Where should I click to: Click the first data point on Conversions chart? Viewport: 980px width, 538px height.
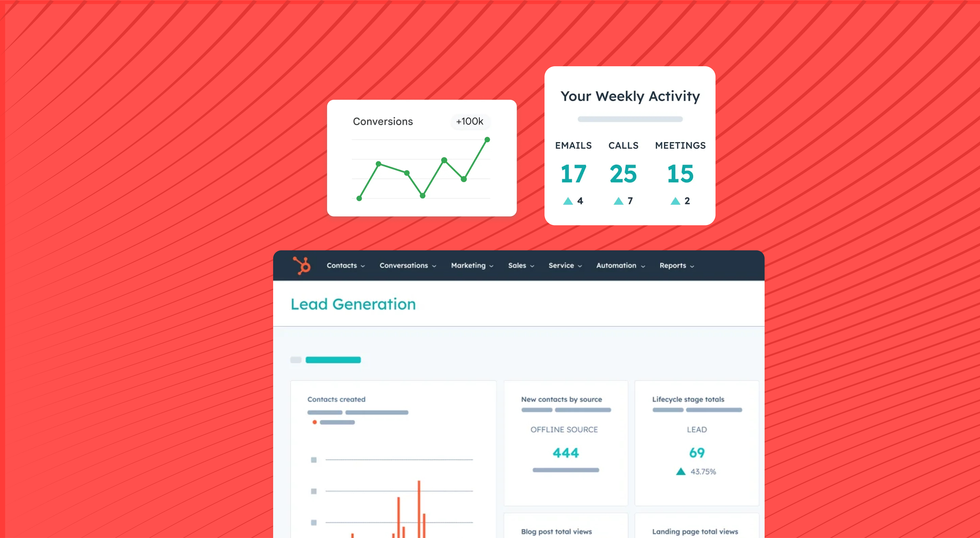[x=359, y=198]
